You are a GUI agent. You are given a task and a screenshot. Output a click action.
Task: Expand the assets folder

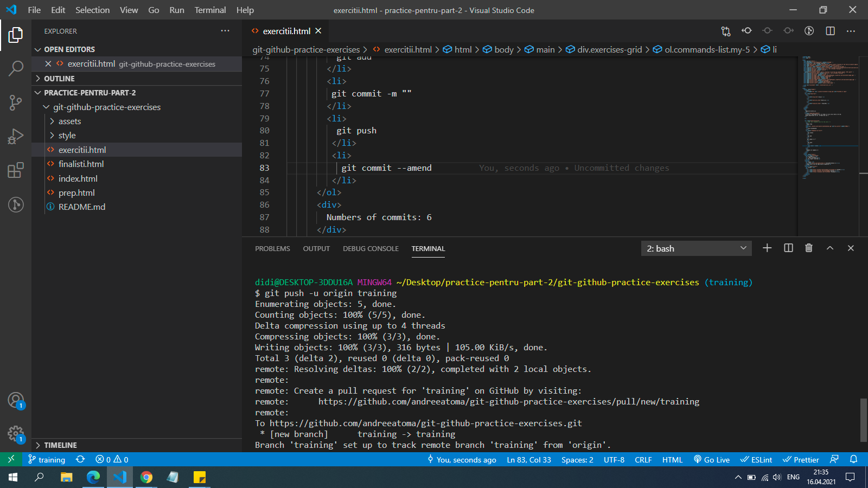[x=69, y=121]
